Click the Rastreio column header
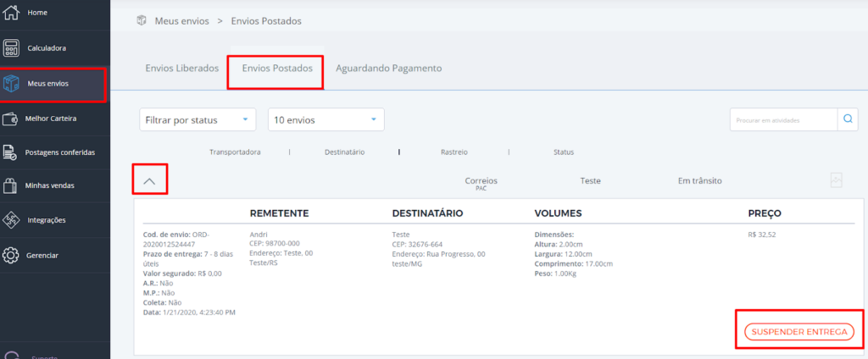 (453, 152)
